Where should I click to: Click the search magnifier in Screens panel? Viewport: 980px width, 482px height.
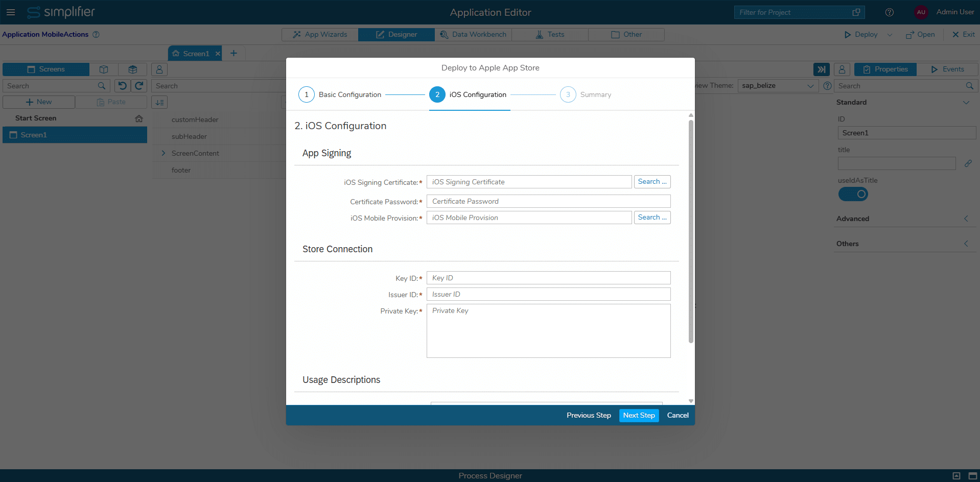click(102, 86)
